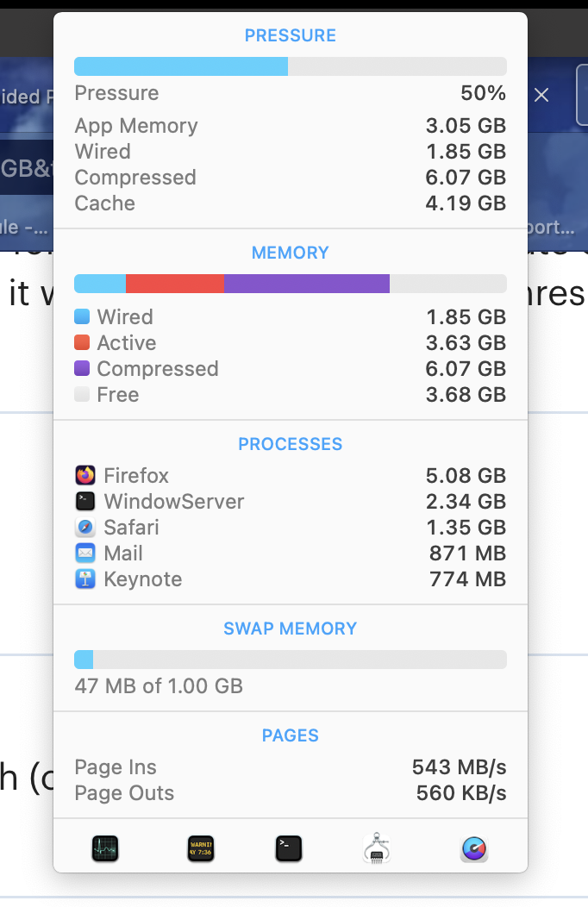Screen dimensions: 588x907
Task: Open Activity Monitor from the bottom icon row
Action: point(105,849)
